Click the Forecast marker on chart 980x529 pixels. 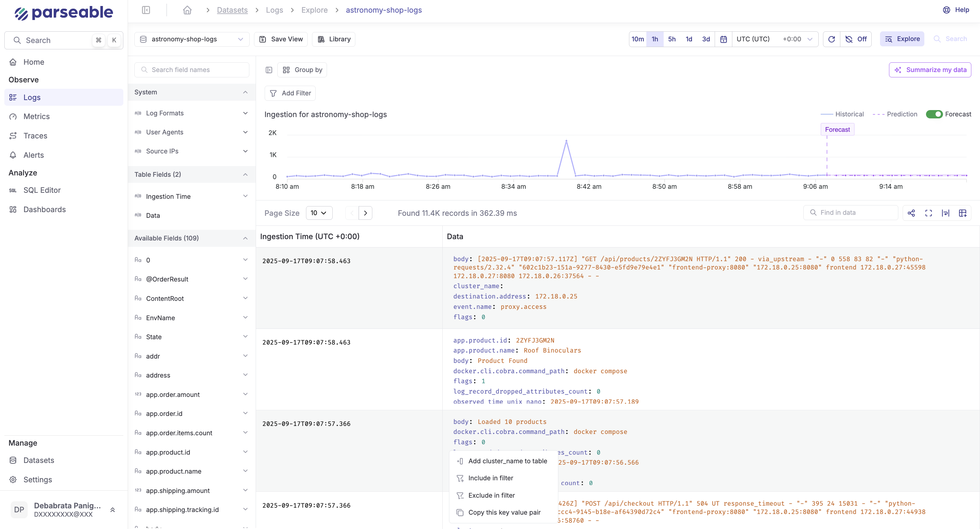[837, 130]
